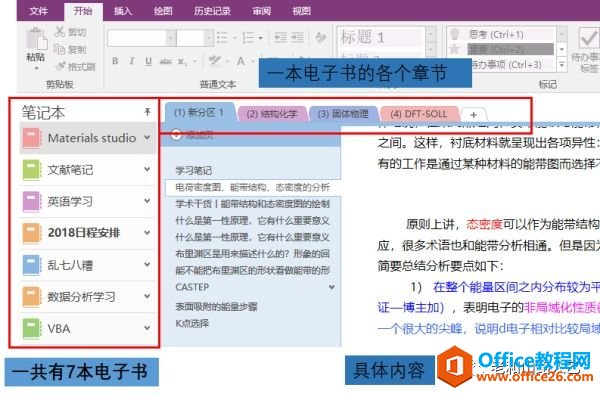600x394 pixels.
Task: Click the font color A icon
Action: click(x=241, y=61)
